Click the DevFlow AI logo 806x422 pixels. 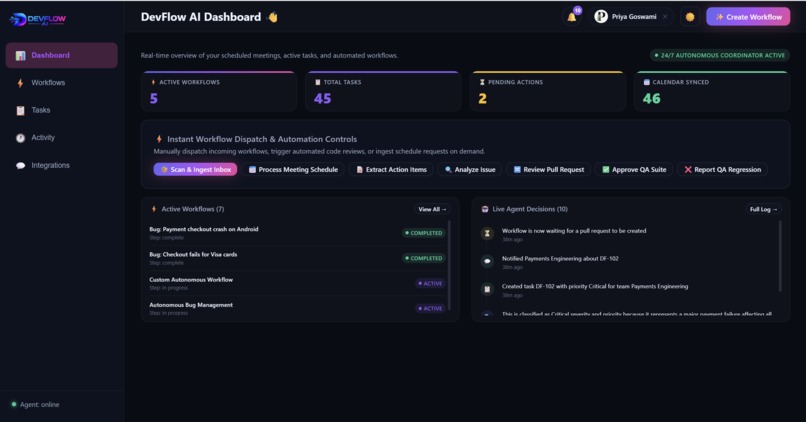coord(38,20)
